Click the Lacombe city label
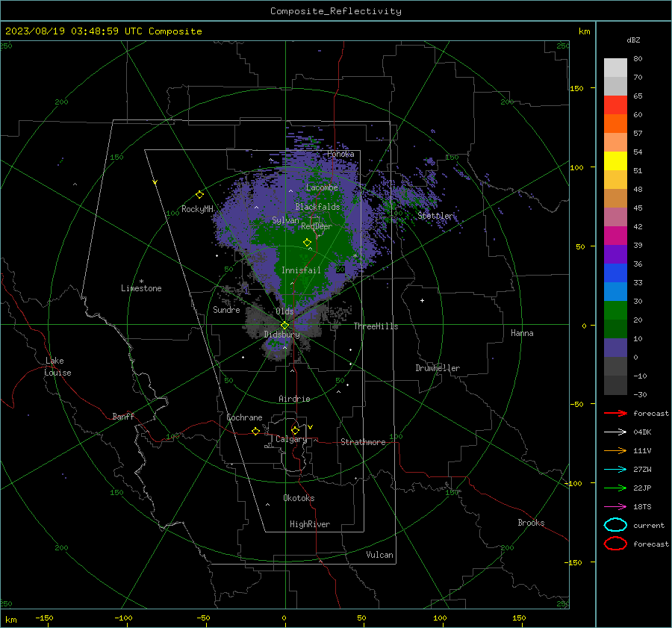Image resolution: width=672 pixels, height=628 pixels. 322,187
